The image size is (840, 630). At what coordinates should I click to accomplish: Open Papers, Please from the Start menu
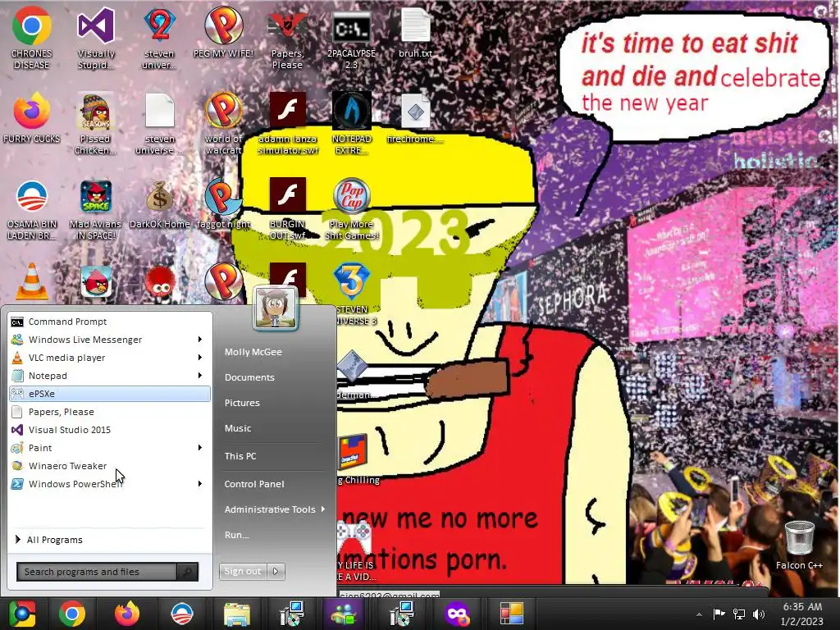pos(110,412)
